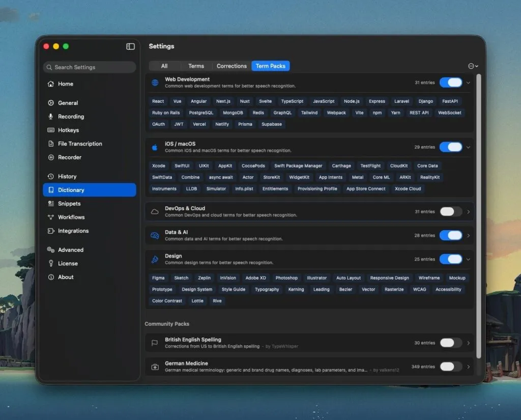
Task: Click the Advanced gears icon
Action: [x=51, y=250]
